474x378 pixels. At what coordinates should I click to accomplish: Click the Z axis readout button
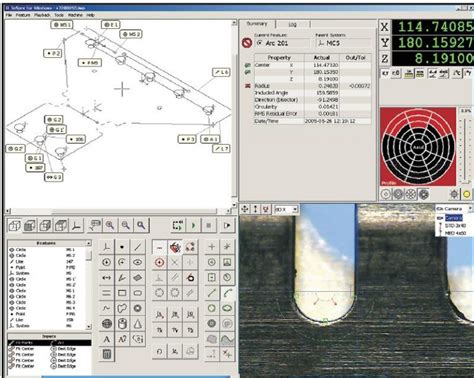click(385, 59)
